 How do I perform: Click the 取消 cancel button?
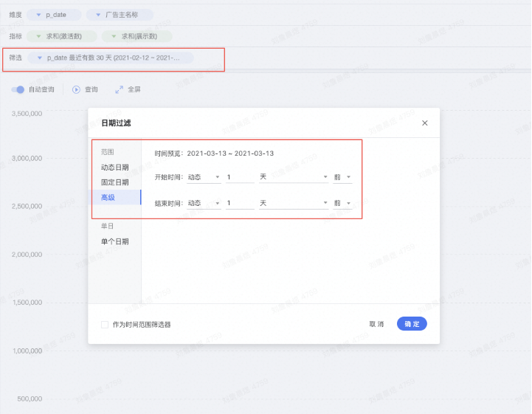(376, 324)
